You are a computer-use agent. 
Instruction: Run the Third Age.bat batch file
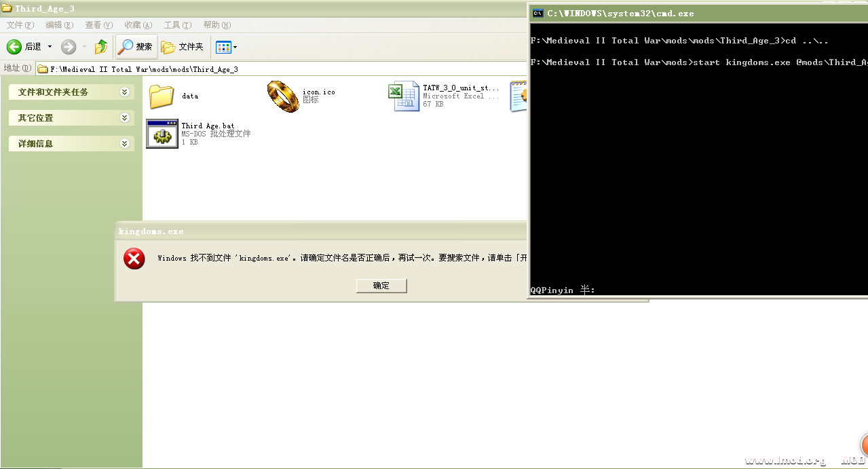click(x=161, y=132)
